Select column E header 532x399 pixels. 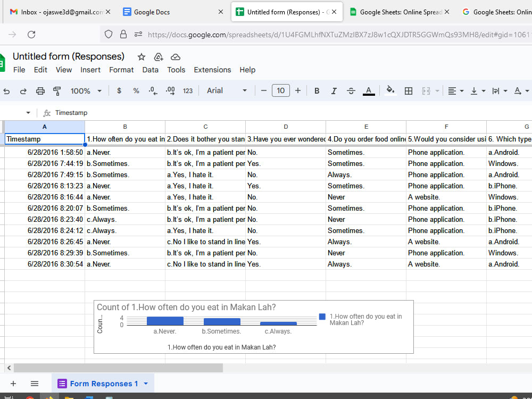pos(366,127)
